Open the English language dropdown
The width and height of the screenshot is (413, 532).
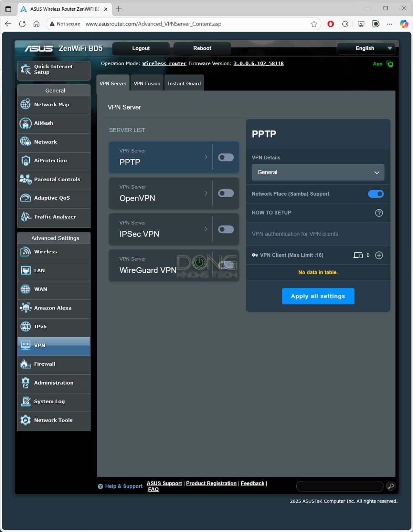(366, 48)
